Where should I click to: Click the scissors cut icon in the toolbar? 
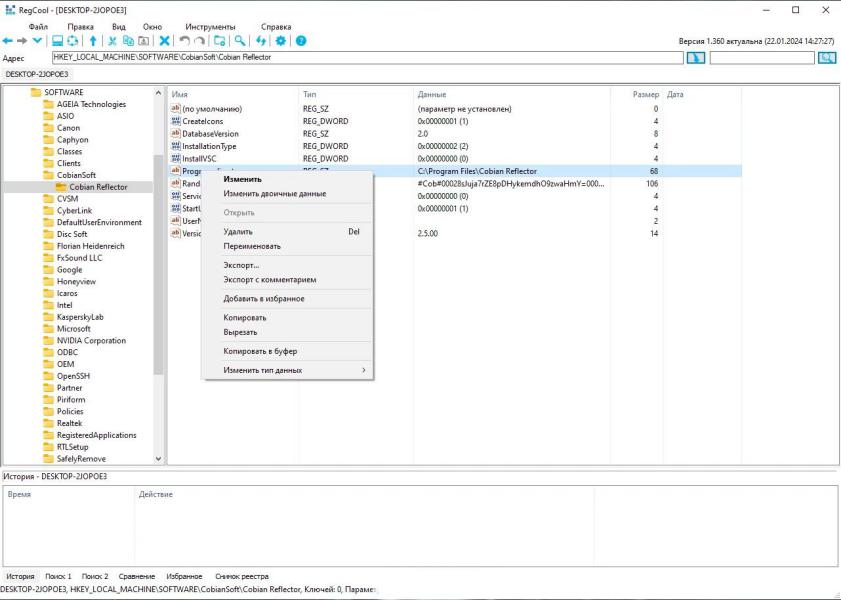pos(113,41)
